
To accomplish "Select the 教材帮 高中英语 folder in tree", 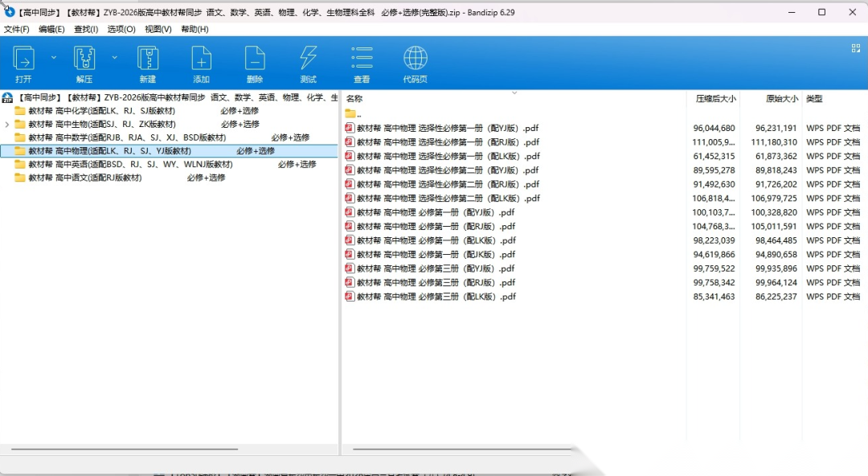I will tap(130, 164).
